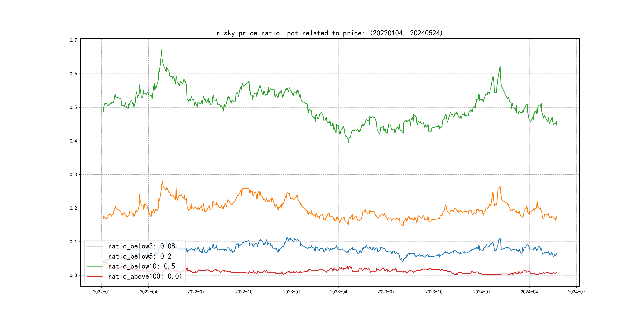The image size is (644, 322).
Task: Click the blue ratio_below3 legend line sample
Action: click(x=94, y=246)
